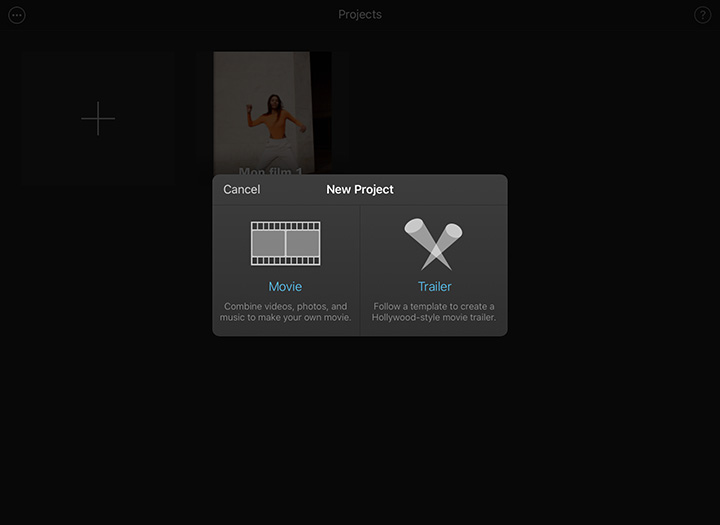The width and height of the screenshot is (720, 525).
Task: Open the help question mark icon
Action: (x=703, y=15)
